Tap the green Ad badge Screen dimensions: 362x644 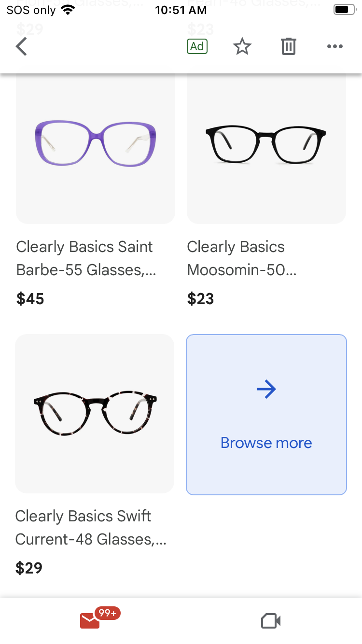[197, 46]
